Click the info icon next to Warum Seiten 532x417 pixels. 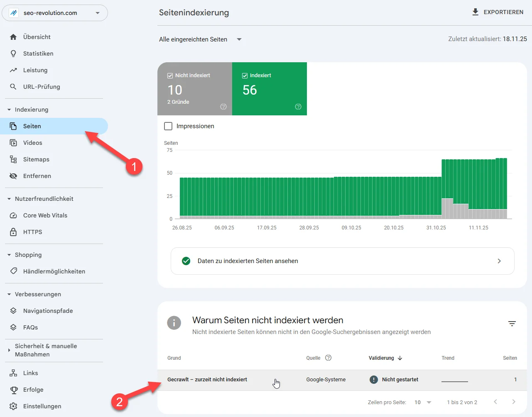pyautogui.click(x=174, y=323)
